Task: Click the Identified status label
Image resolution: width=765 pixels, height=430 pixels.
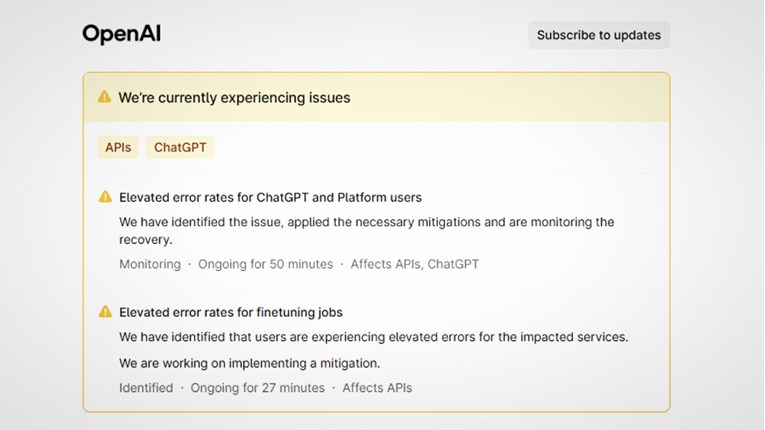Action: 146,388
